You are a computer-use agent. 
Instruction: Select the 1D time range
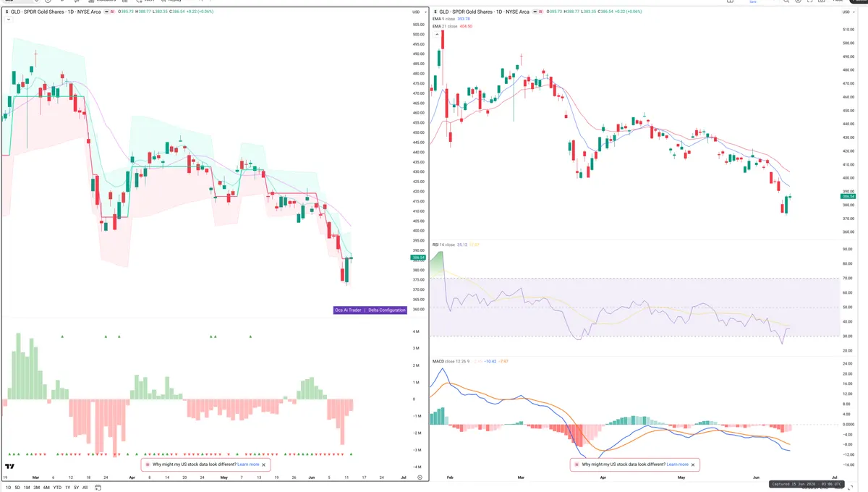click(x=8, y=488)
